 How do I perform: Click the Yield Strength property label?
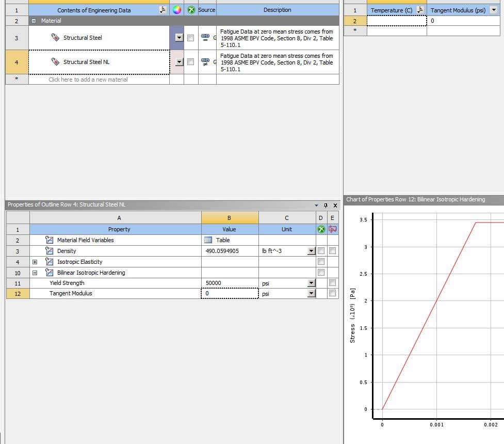pyautogui.click(x=67, y=283)
